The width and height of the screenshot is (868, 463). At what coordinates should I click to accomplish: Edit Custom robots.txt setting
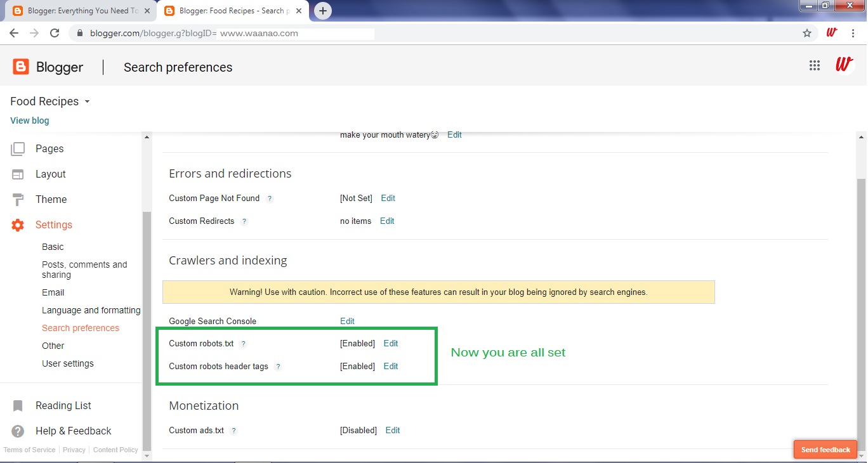(x=391, y=344)
